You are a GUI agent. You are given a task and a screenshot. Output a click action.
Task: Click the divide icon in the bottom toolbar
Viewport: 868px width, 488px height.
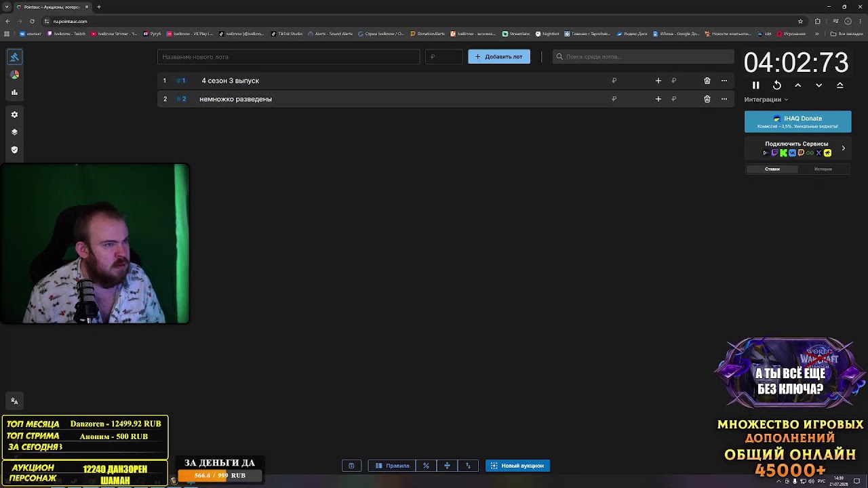[x=447, y=466]
